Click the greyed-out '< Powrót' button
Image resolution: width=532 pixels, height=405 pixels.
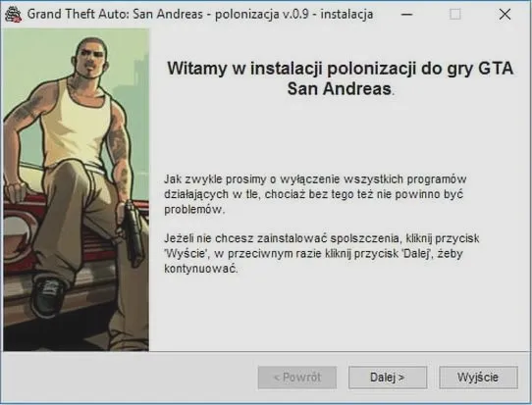click(297, 378)
